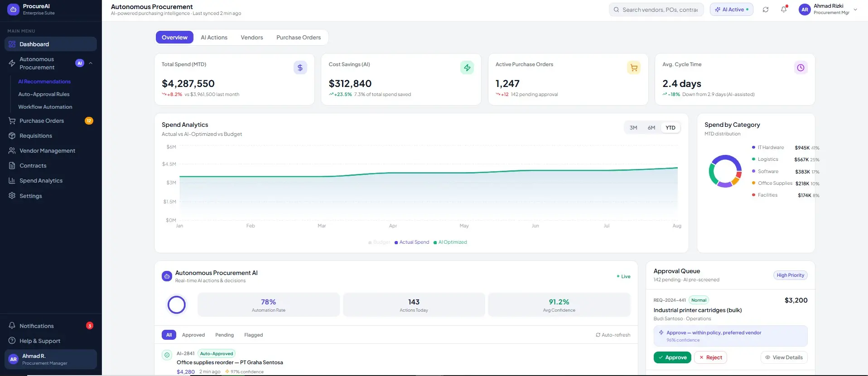The height and width of the screenshot is (376, 868).
Task: Click the ProcureAI logo icon
Action: pos(14,9)
